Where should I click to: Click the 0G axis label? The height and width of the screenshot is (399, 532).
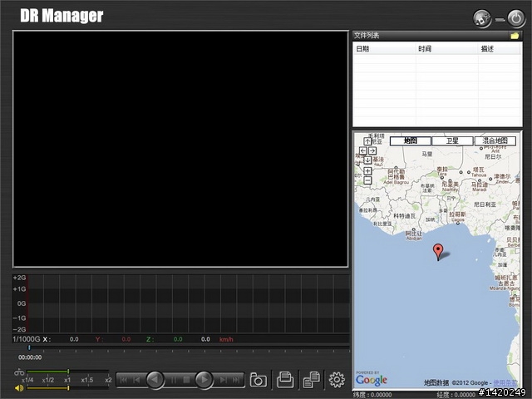click(22, 303)
